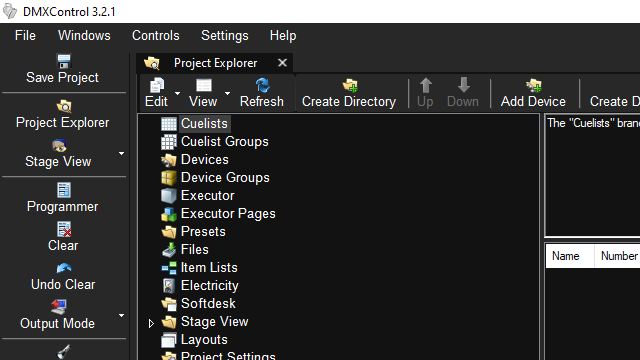The height and width of the screenshot is (360, 640).
Task: Click the Up arrow toolbar button
Action: 425,85
